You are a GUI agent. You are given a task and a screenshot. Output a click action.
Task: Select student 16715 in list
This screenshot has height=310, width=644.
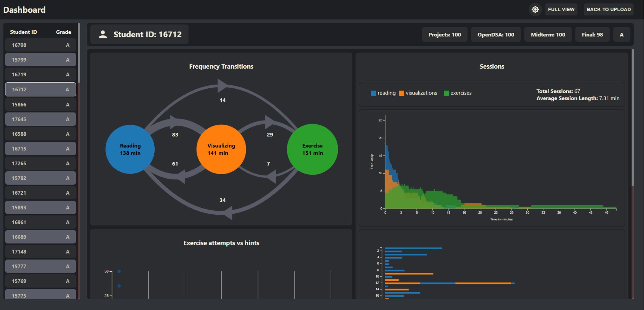point(40,149)
